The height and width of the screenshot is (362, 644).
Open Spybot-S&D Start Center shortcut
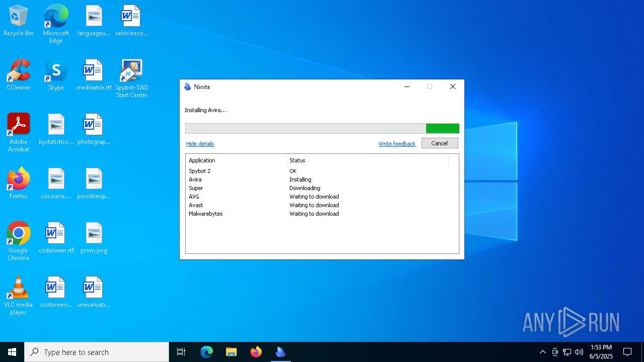click(131, 78)
